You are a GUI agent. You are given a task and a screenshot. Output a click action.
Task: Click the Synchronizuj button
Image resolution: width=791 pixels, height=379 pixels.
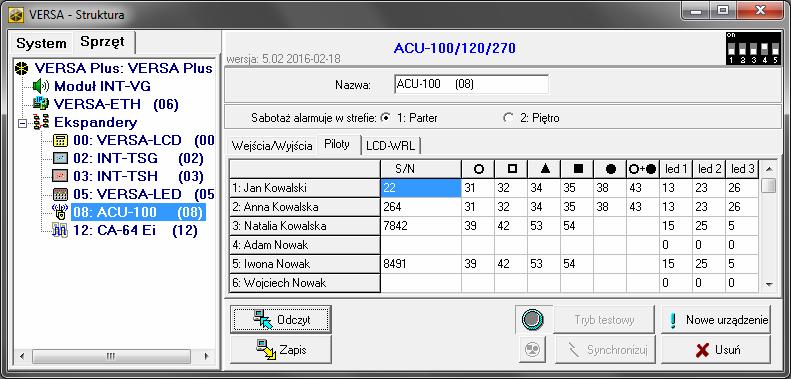tap(604, 349)
